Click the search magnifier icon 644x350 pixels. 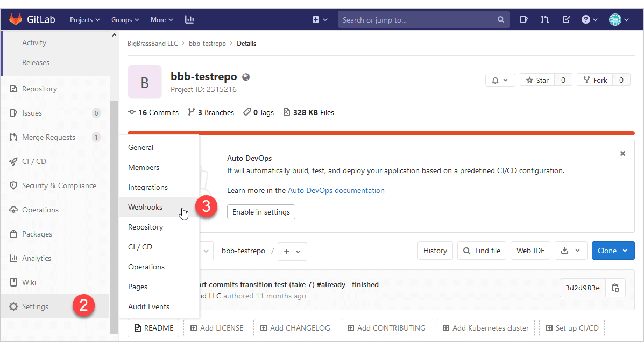click(501, 19)
